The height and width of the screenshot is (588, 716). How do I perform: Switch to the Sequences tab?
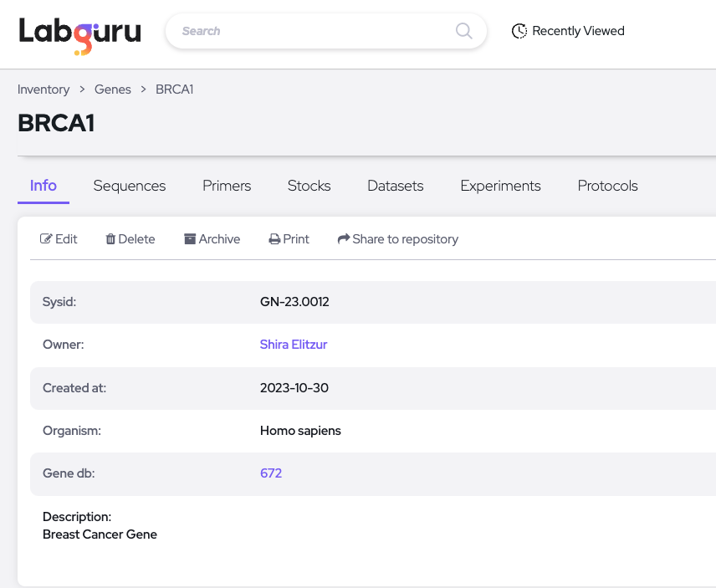tap(129, 186)
